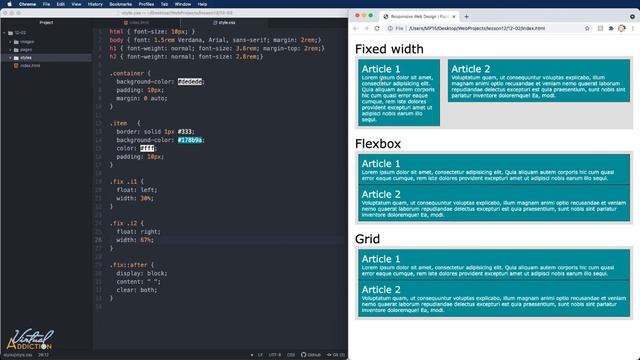Click the .fix::after selector line
The height and width of the screenshot is (360, 640).
131,265
